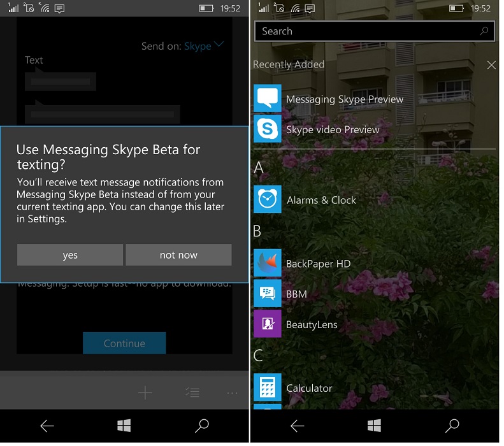Screen dimensions: 504x446
Task: Open the Send on Skype dropdown chevron
Action: (x=220, y=45)
